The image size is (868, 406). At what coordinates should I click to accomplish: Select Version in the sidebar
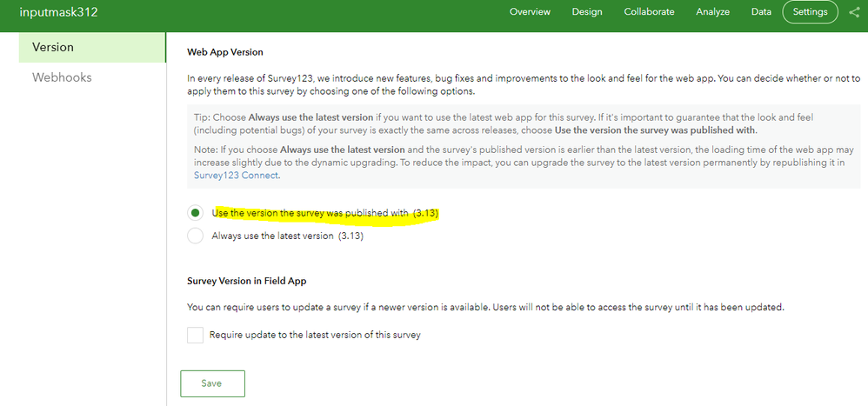coord(92,47)
